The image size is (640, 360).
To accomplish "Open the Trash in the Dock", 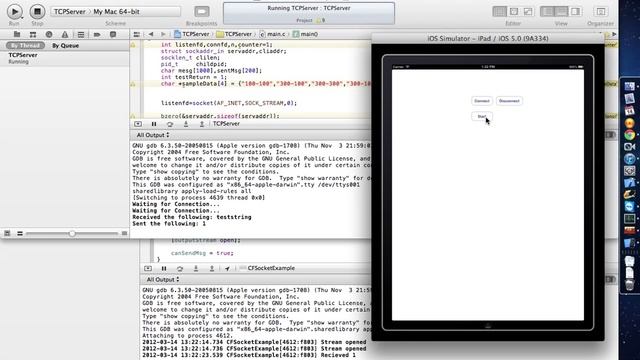I will click(x=629, y=285).
